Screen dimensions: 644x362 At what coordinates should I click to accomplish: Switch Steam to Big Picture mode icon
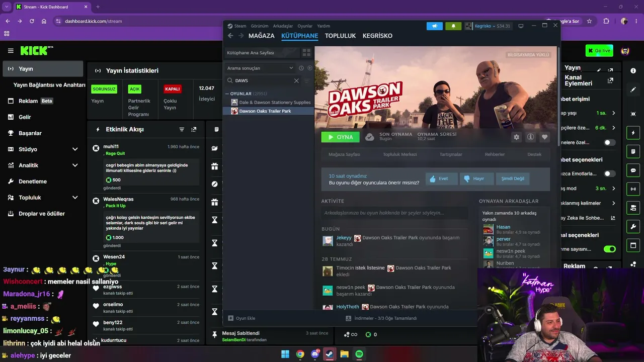tap(521, 26)
